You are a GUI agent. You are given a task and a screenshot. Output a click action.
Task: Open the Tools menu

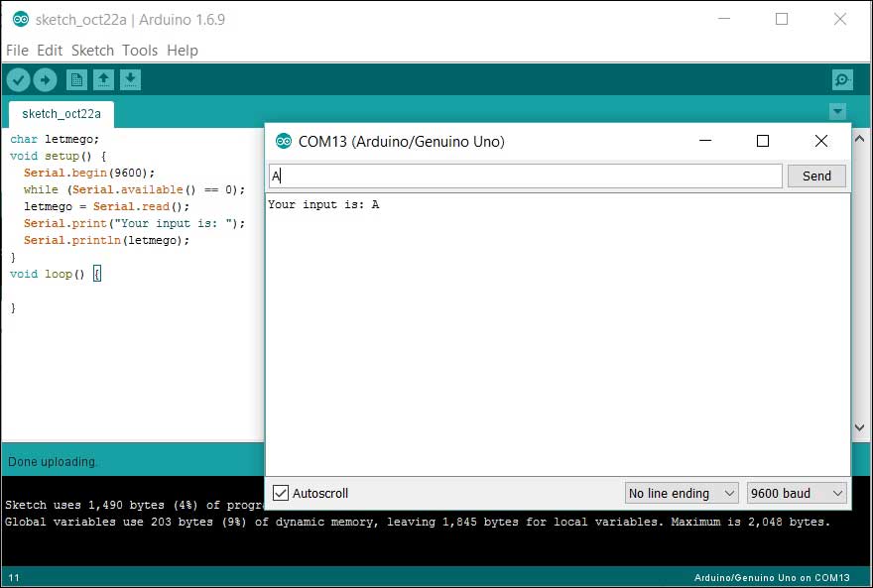140,51
